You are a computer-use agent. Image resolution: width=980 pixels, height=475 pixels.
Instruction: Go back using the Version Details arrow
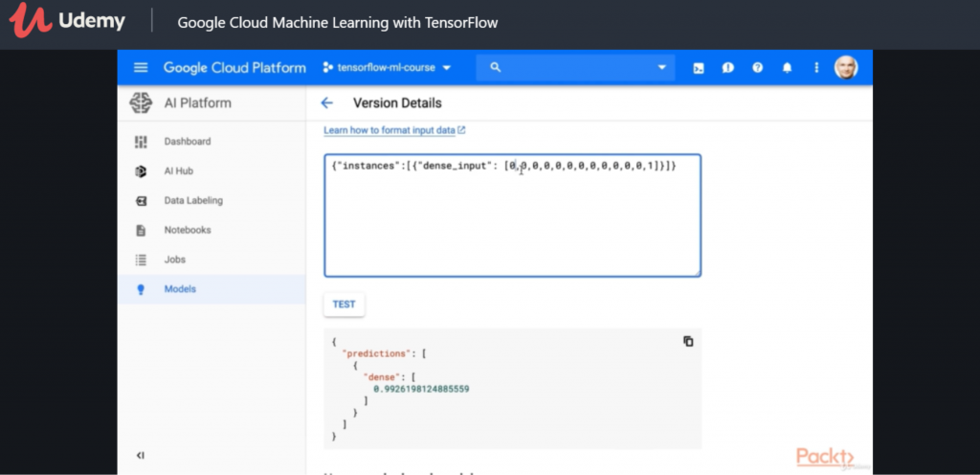(327, 103)
